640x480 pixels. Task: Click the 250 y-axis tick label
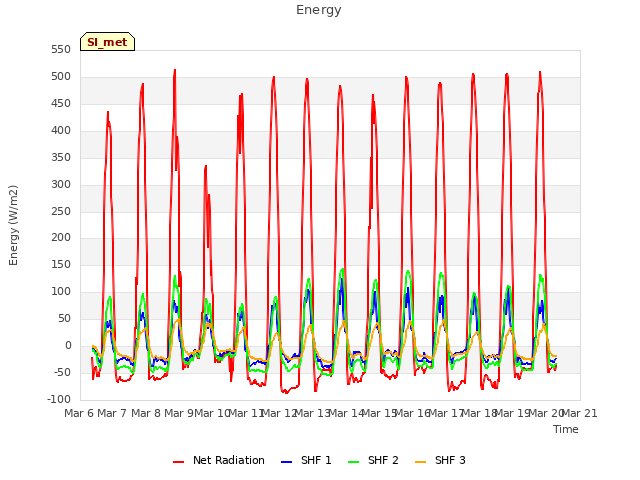(x=61, y=211)
